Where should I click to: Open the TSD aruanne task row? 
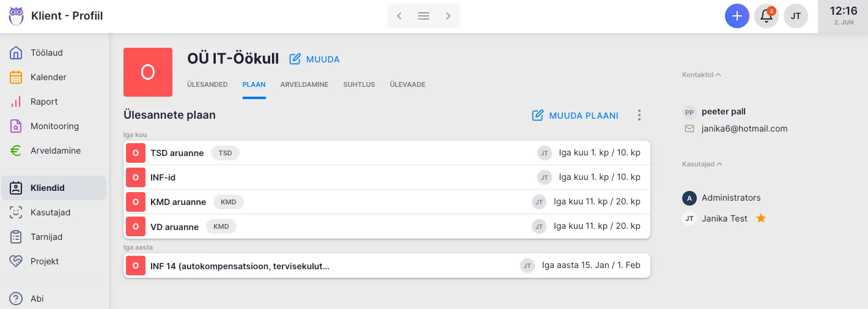pos(177,153)
